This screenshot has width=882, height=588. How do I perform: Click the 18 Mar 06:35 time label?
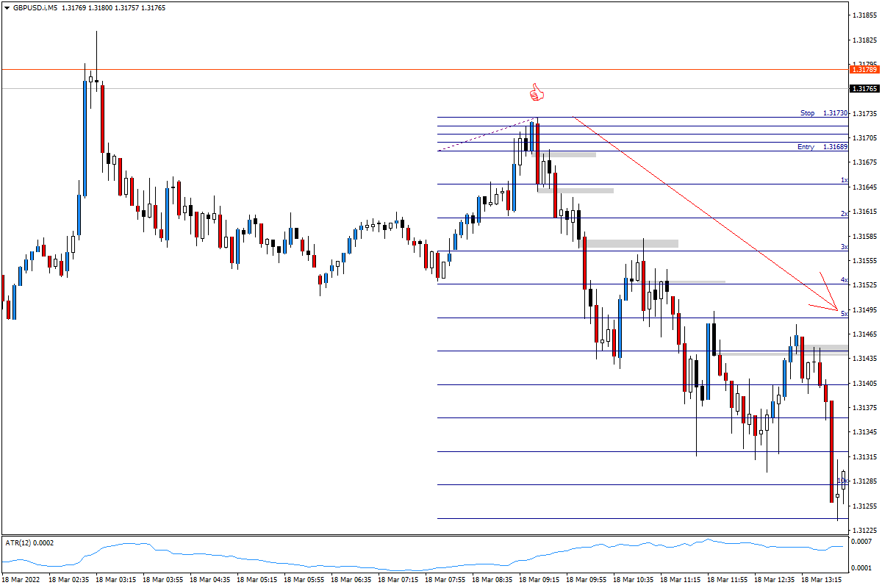point(351,580)
